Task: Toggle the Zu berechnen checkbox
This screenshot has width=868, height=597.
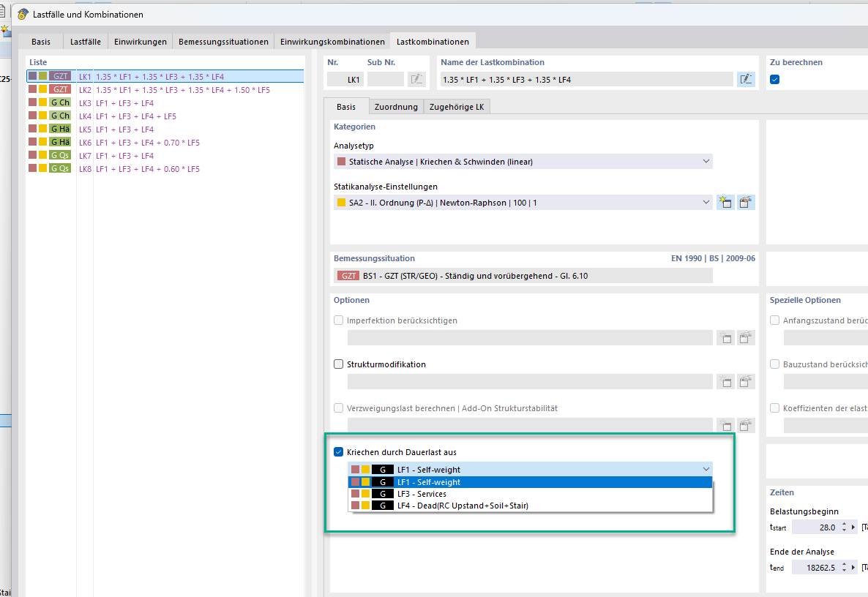Action: point(774,79)
